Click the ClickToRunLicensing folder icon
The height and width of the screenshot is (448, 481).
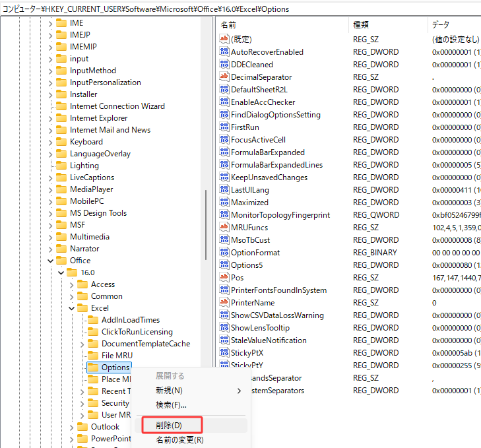pos(93,332)
